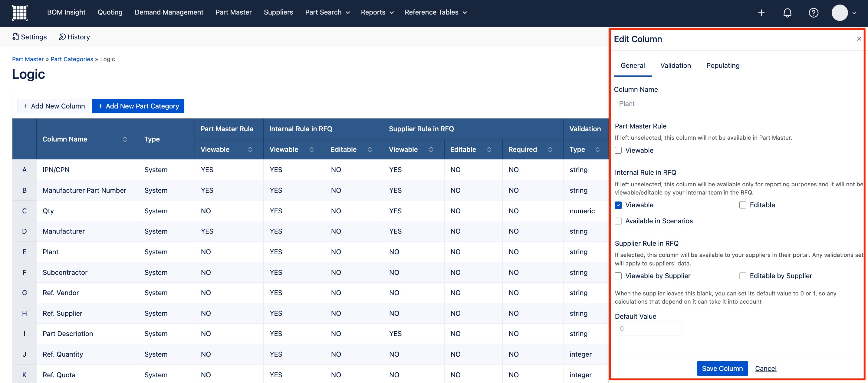Click Add New Column button

[54, 106]
